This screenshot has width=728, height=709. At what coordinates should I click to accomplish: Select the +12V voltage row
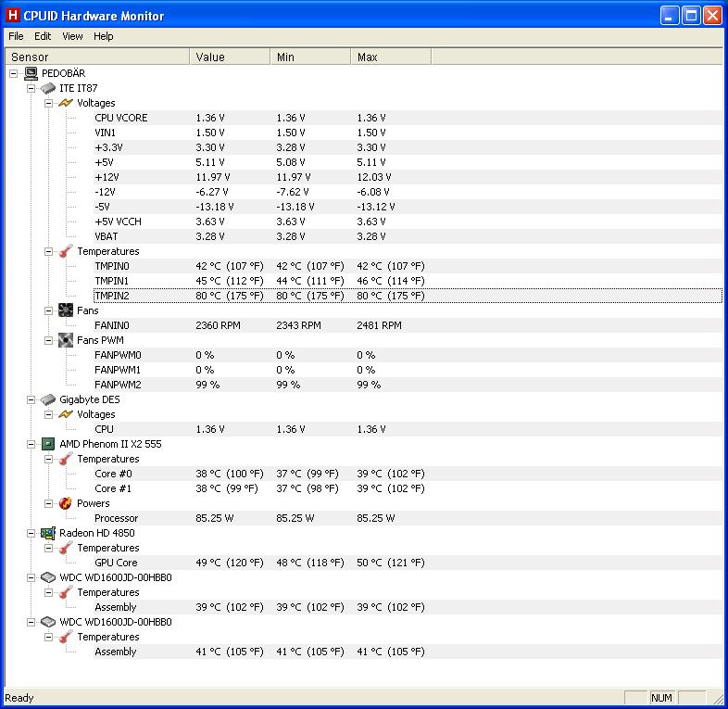[x=408, y=177]
